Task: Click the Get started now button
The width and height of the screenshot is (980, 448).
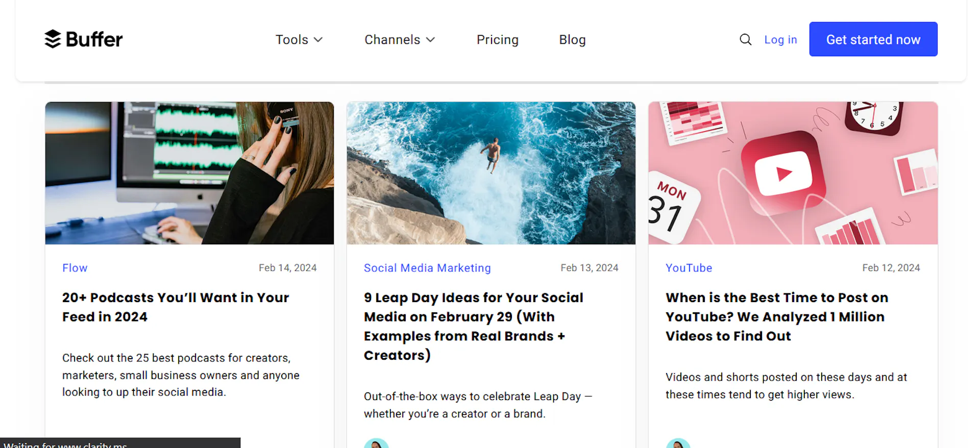Action: point(873,39)
